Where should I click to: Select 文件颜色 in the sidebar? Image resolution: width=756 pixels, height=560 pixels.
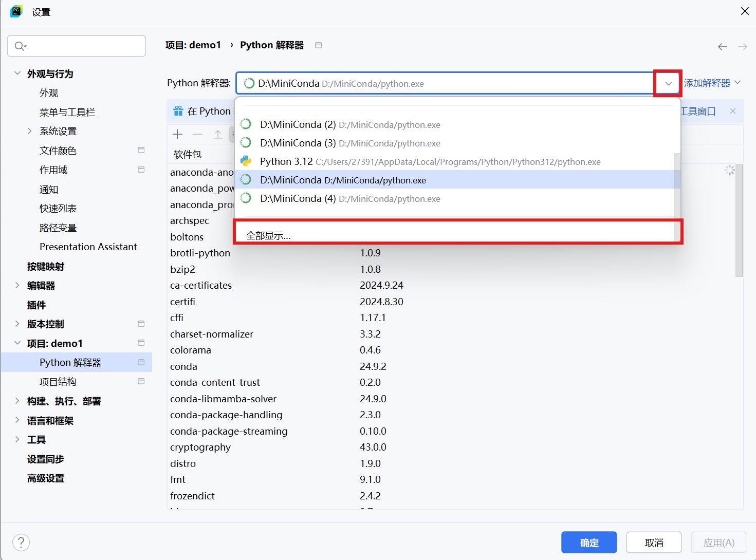tap(58, 151)
